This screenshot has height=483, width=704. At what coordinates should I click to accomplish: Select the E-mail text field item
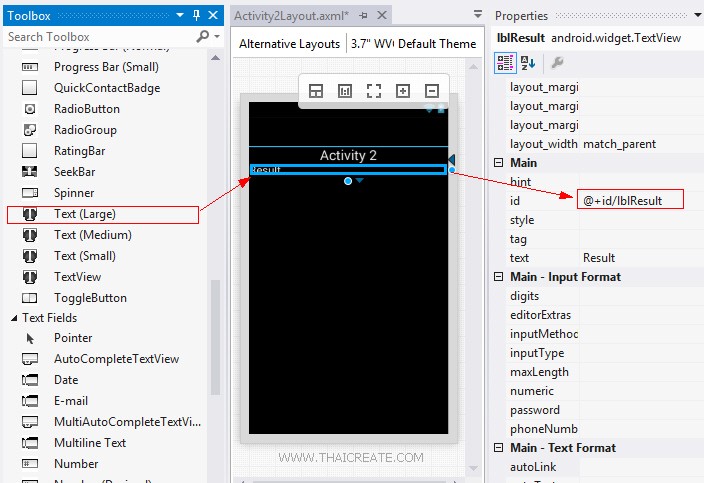tap(71, 401)
